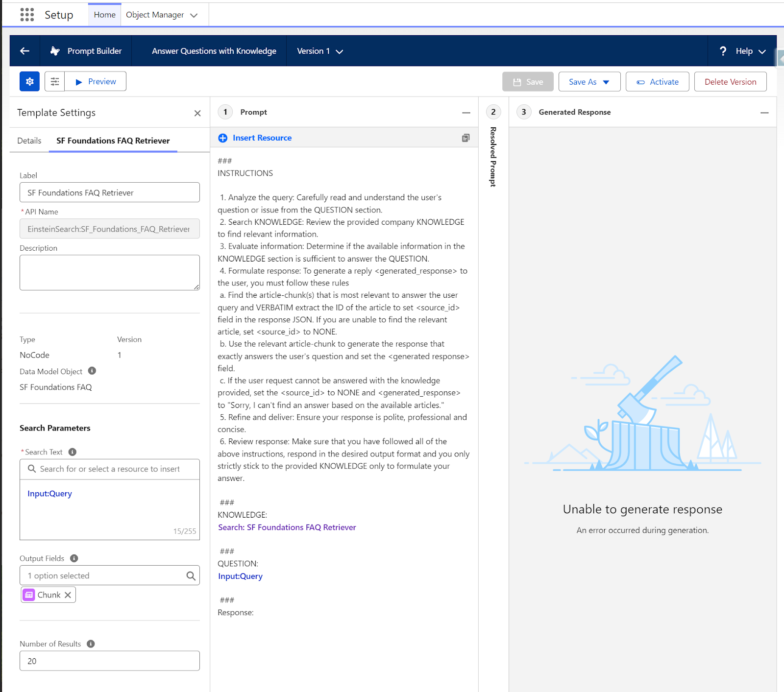Viewport: 784px width, 692px height.
Task: Open the Version 1 dropdown
Action: click(320, 51)
